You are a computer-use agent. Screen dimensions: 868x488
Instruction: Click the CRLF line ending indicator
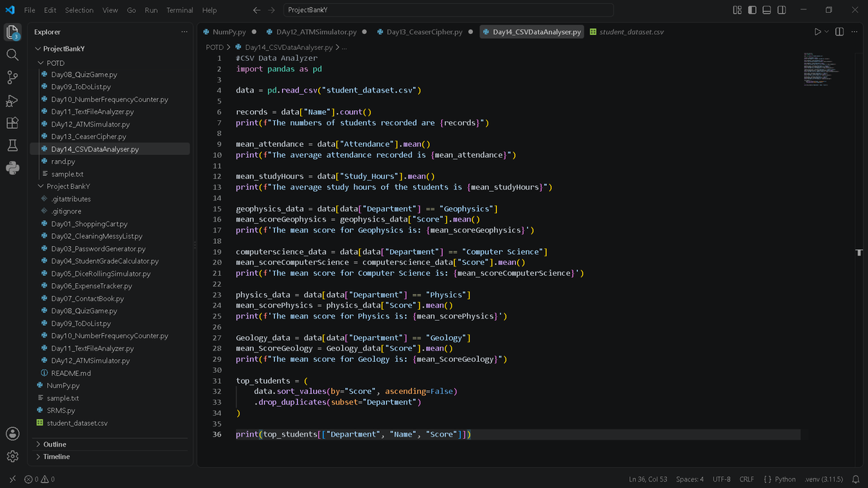click(746, 479)
